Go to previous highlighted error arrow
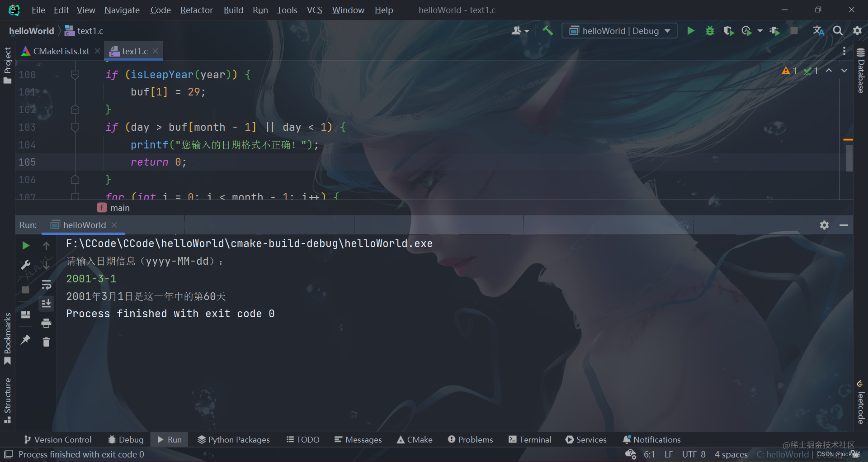 [829, 71]
